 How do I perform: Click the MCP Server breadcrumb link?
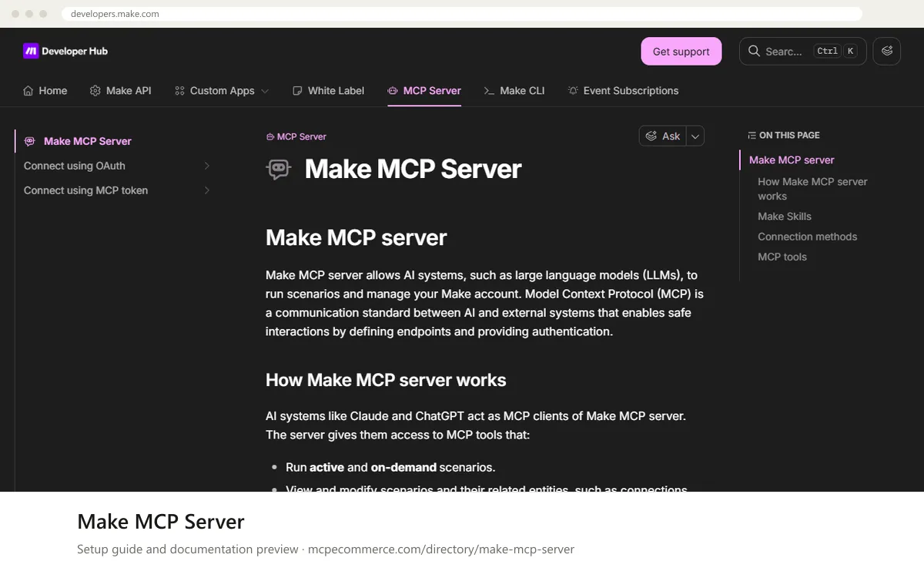[296, 136]
